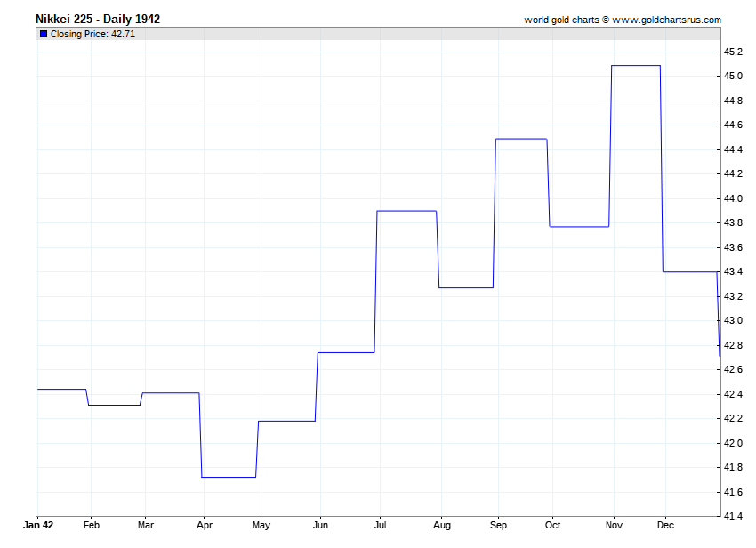
Task: Click the 'Jan 42' x-axis label
Action: click(x=38, y=525)
